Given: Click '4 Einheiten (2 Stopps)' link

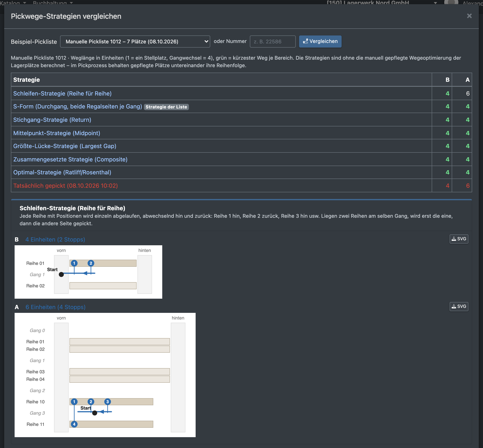Looking at the screenshot, I should click(55, 239).
